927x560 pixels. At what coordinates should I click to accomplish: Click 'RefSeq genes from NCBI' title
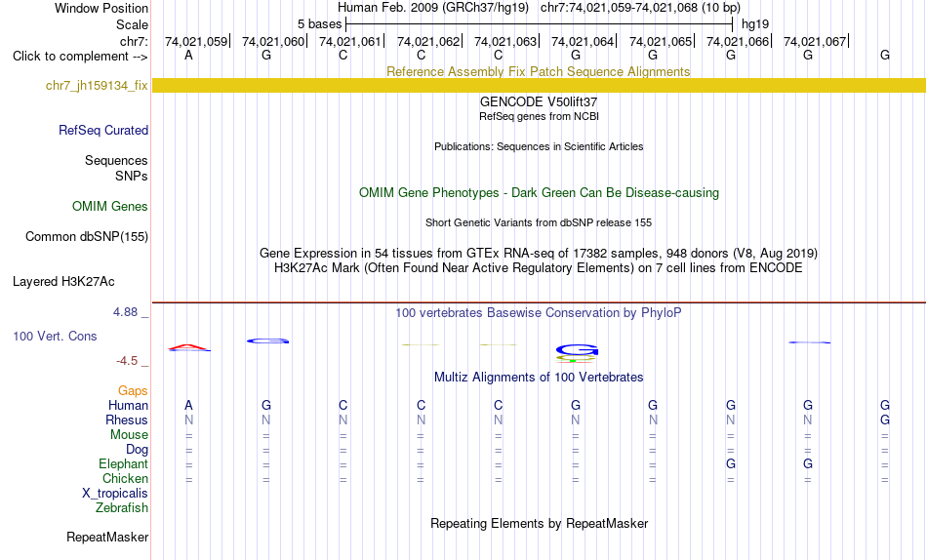(540, 116)
